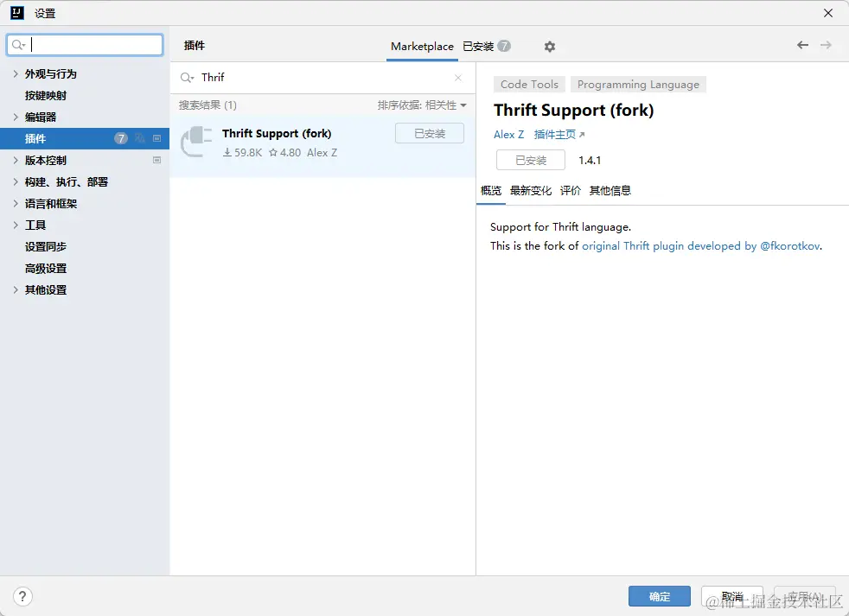The height and width of the screenshot is (616, 849).
Task: Click 确定 button to confirm
Action: click(x=660, y=596)
